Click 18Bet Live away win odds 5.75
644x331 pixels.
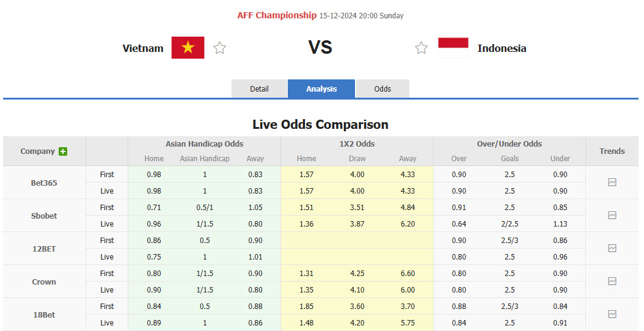(x=408, y=323)
